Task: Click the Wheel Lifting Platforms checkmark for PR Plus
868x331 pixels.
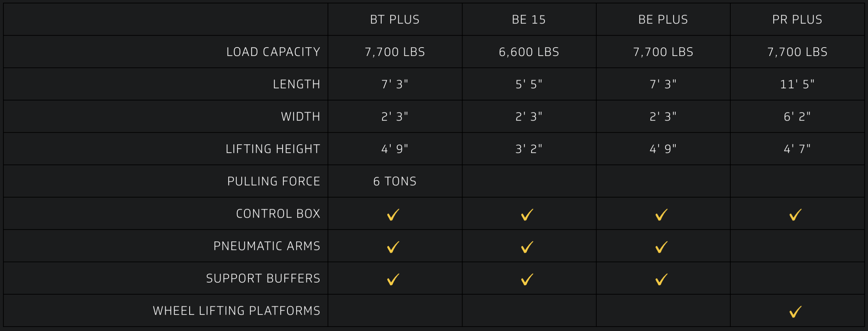Action: (x=795, y=312)
